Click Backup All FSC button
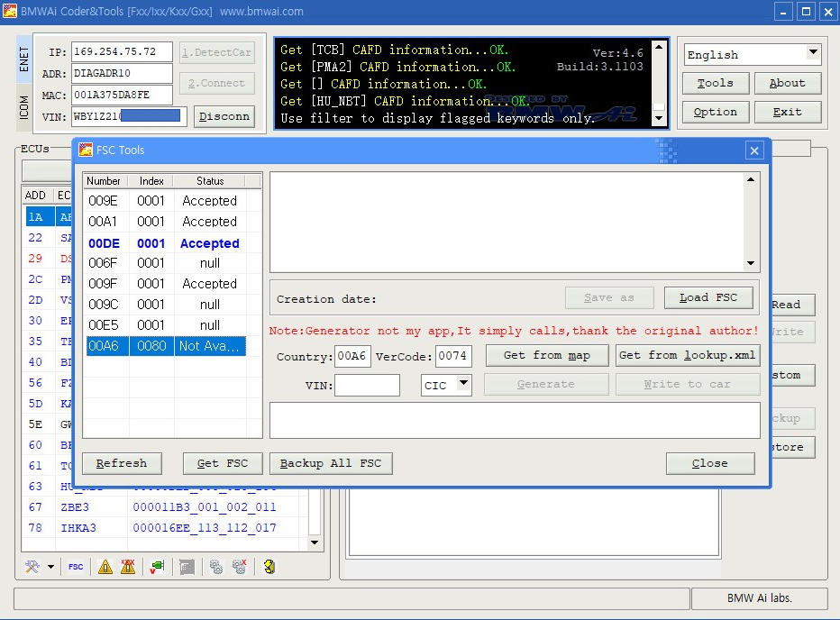This screenshot has height=620, width=840. point(331,463)
